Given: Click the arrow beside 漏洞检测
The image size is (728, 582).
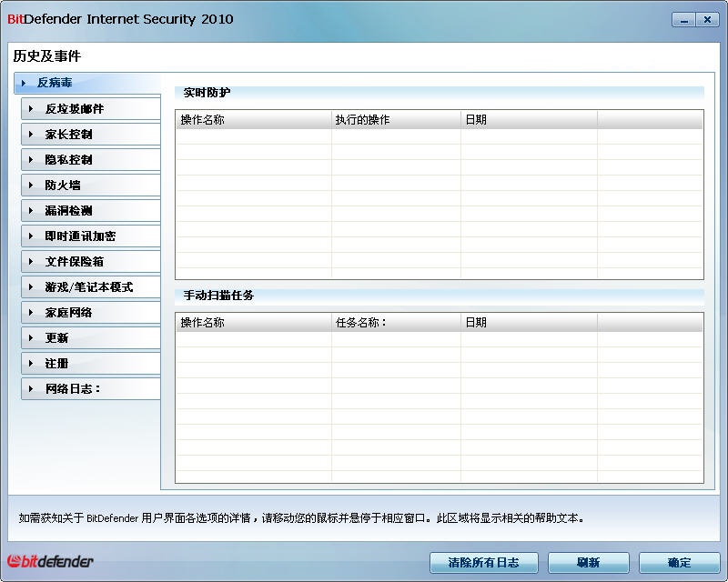Looking at the screenshot, I should pyautogui.click(x=31, y=211).
